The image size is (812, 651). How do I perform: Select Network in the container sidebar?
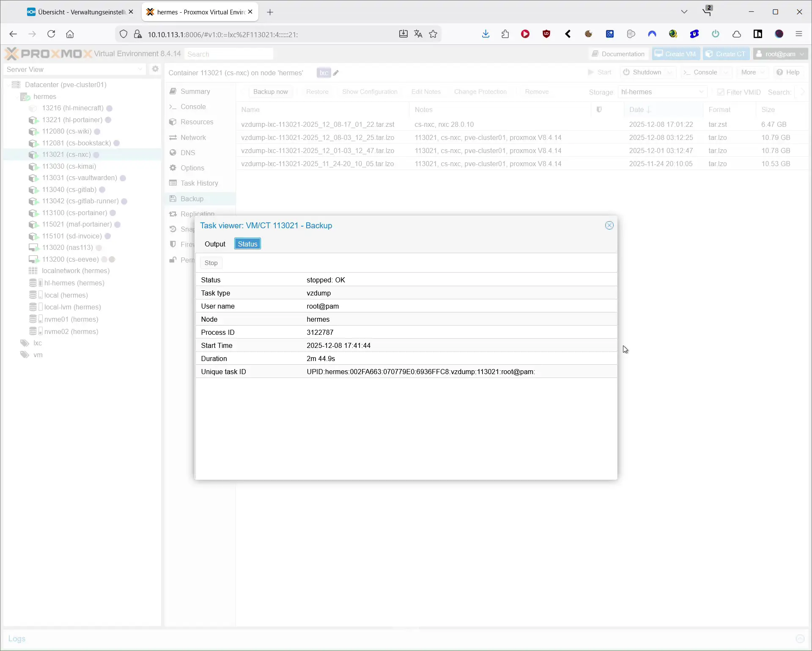[193, 137]
